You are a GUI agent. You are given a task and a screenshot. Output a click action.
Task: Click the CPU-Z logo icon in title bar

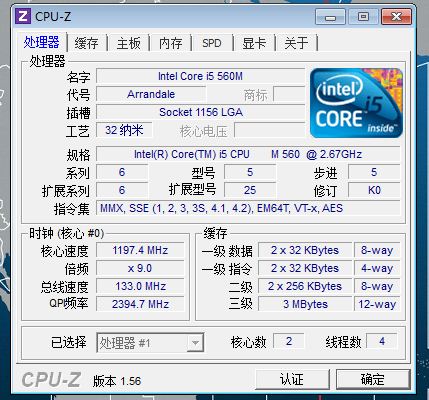coord(23,16)
